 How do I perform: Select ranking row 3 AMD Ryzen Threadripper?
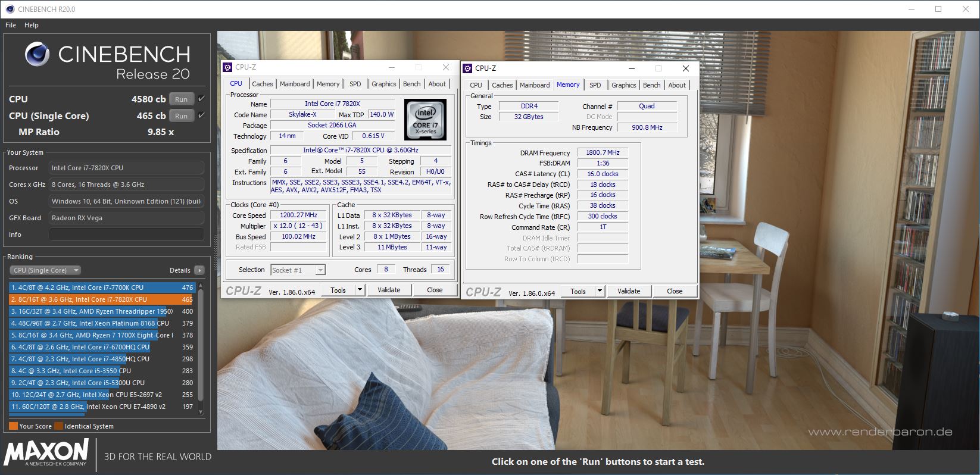102,311
